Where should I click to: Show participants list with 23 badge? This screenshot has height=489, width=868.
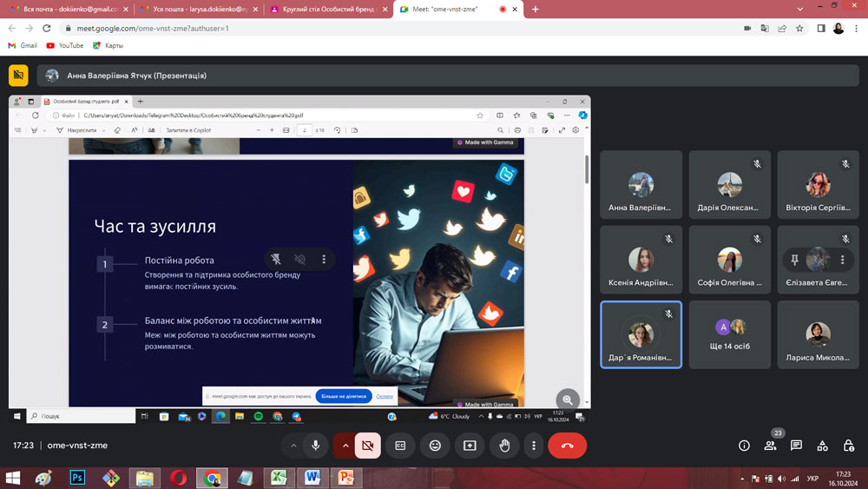(770, 446)
